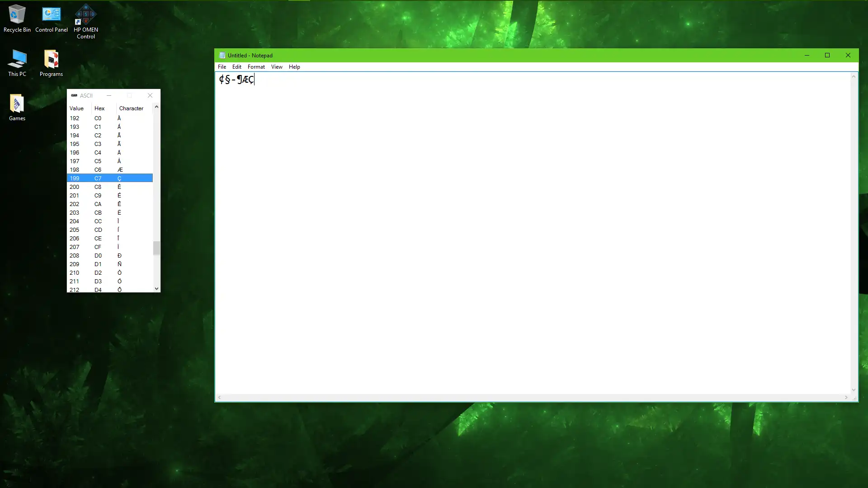The width and height of the screenshot is (868, 488).
Task: Select the View menu in Notepad
Action: [276, 66]
